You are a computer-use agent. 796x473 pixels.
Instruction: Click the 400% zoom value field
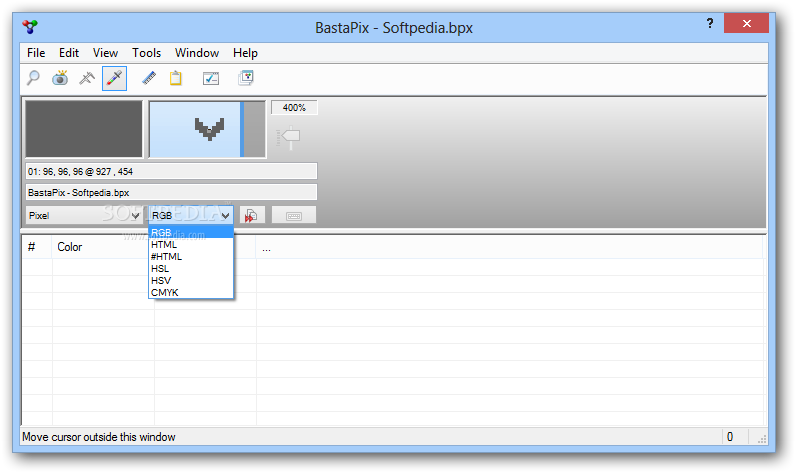pyautogui.click(x=294, y=108)
